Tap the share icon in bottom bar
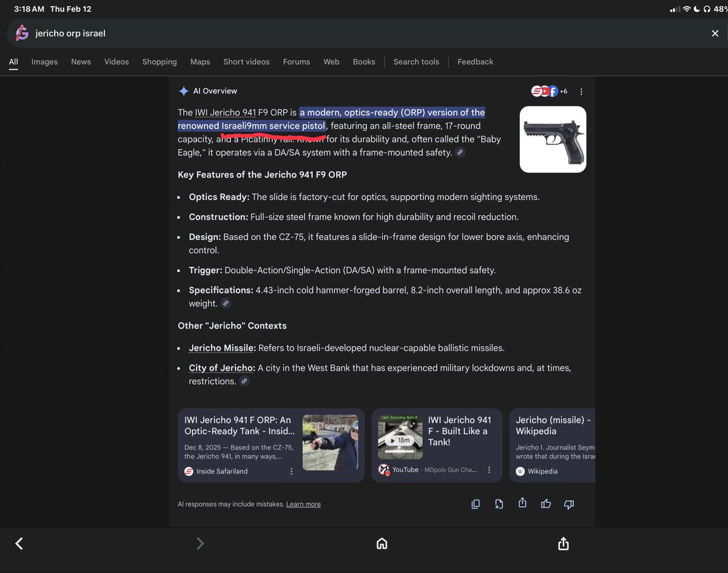The width and height of the screenshot is (728, 573). 563,543
